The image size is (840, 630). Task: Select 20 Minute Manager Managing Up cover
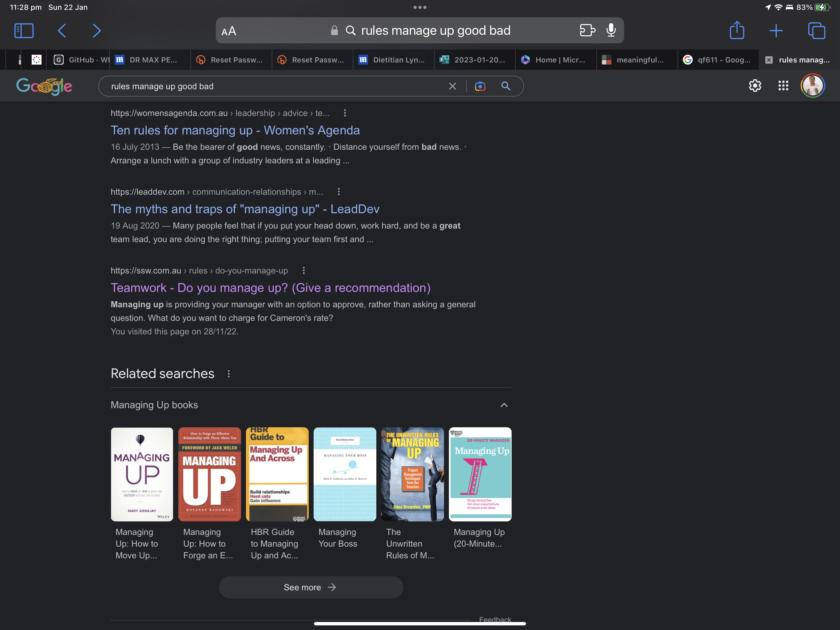(x=480, y=474)
